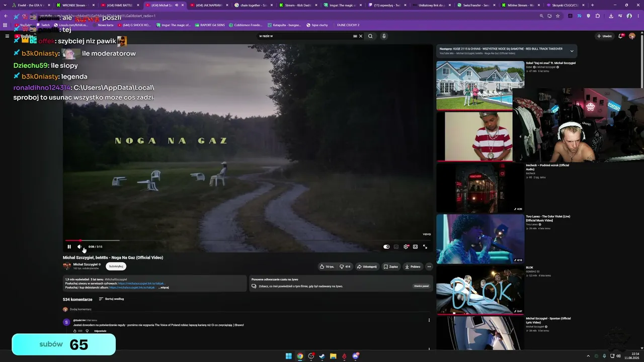Open the Utwórz create button
Screen dimensions: 644x362
click(x=604, y=36)
